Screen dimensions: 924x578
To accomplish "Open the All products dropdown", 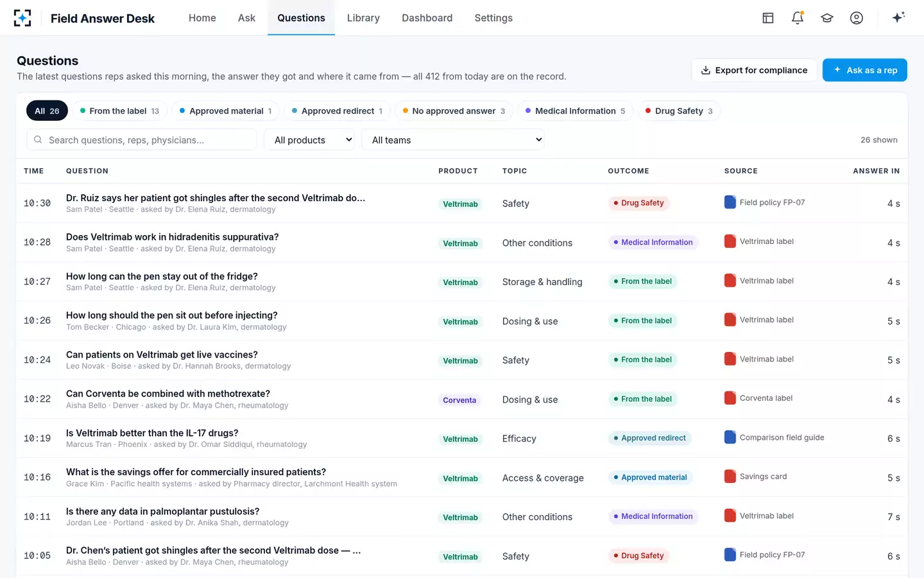I will (309, 139).
